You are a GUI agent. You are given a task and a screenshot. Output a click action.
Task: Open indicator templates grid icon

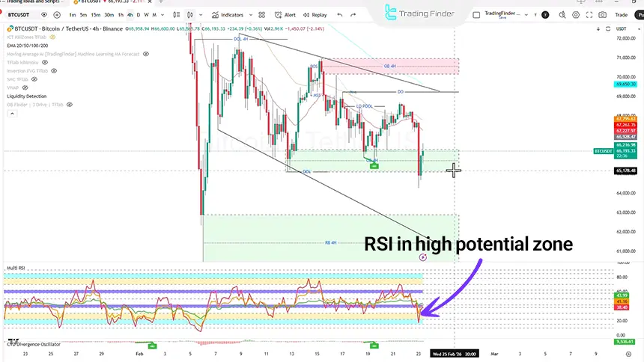coord(261,15)
